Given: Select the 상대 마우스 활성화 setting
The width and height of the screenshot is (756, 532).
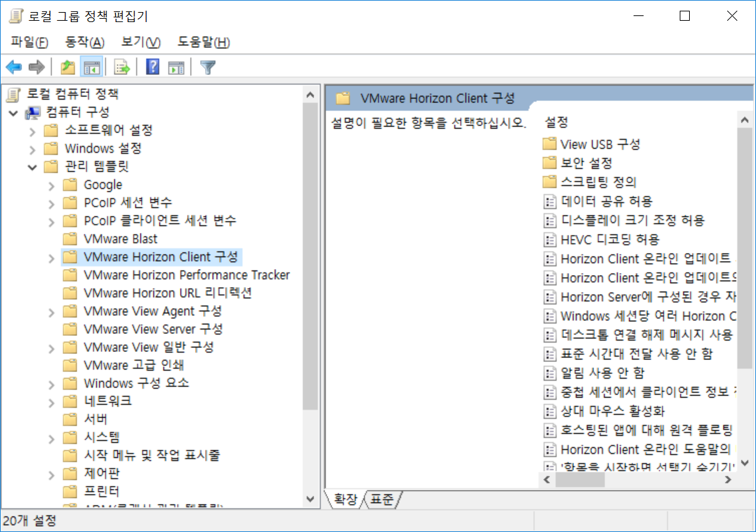Looking at the screenshot, I should [x=604, y=411].
